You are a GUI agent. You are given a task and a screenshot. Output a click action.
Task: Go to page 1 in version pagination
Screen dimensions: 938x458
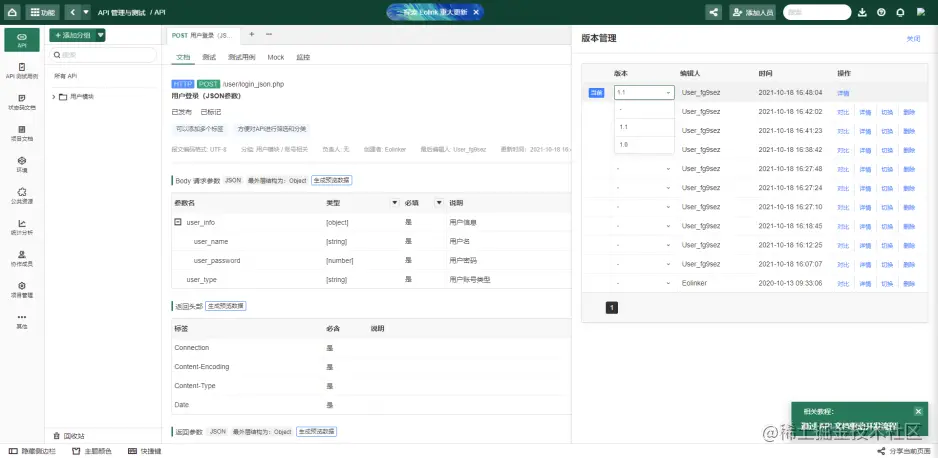point(611,307)
